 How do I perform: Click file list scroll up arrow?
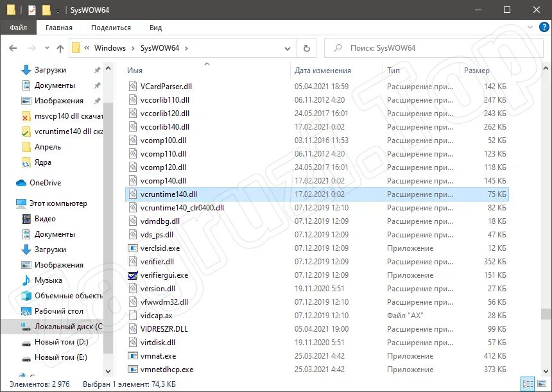(546, 68)
